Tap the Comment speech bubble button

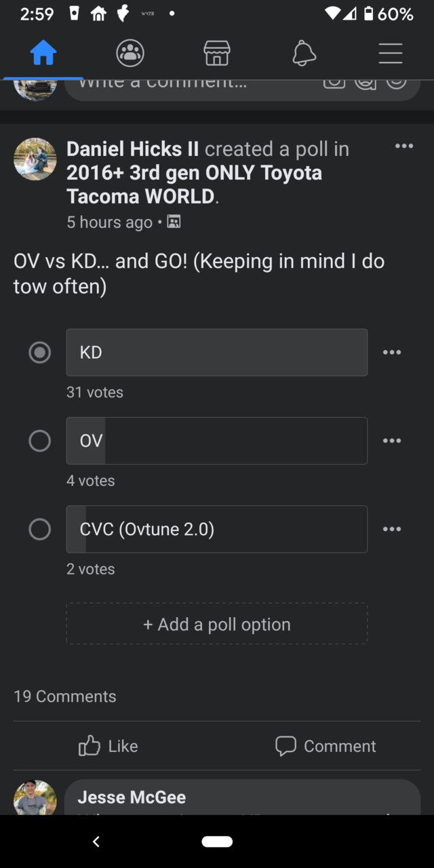click(x=325, y=746)
